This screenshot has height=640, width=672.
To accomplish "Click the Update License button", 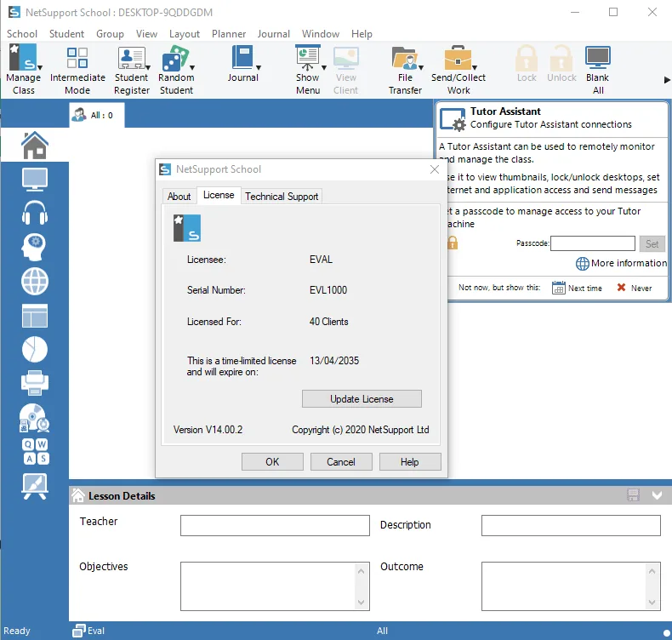I will (x=362, y=399).
